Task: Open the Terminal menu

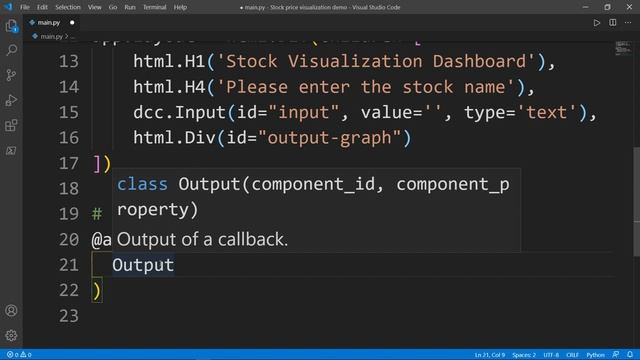Action: 155,7
